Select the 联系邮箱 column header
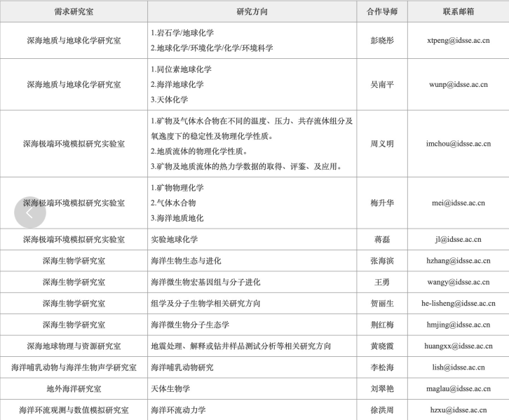Viewport: 509px width, 420px height. (x=459, y=12)
